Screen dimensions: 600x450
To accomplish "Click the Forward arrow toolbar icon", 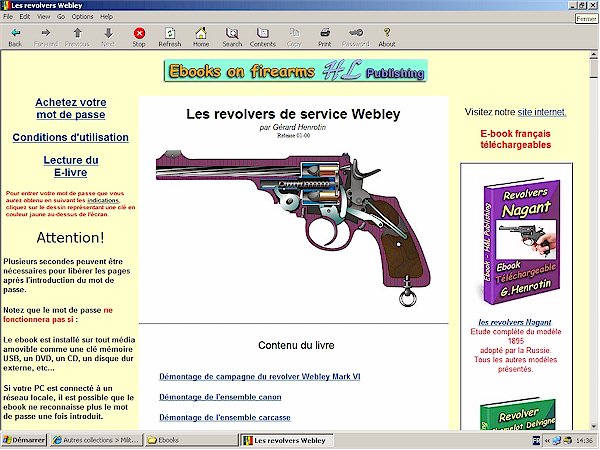I will click(x=46, y=33).
